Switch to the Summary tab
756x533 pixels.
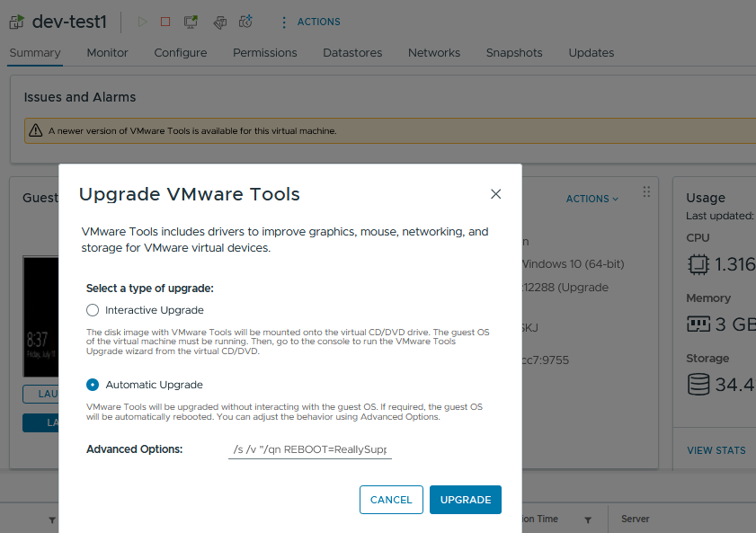pos(35,52)
